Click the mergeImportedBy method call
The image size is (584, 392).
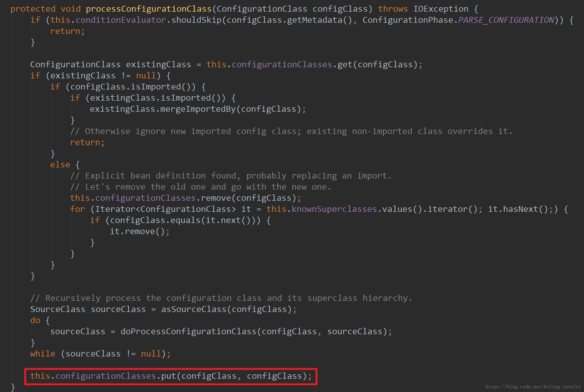point(198,109)
